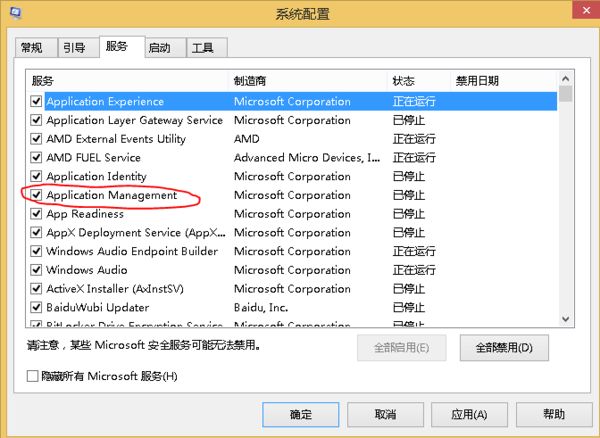Click the 取消 button
600x438 pixels.
click(x=385, y=414)
